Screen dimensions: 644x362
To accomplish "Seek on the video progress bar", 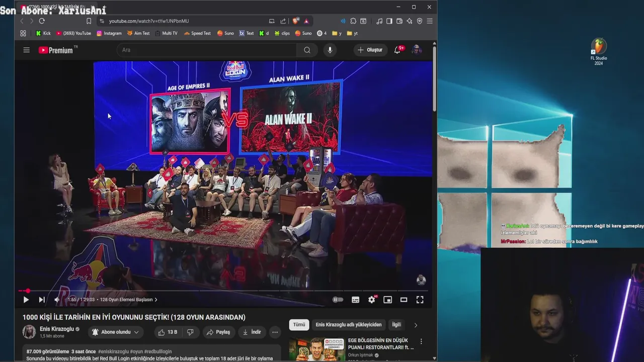I will pos(223,291).
